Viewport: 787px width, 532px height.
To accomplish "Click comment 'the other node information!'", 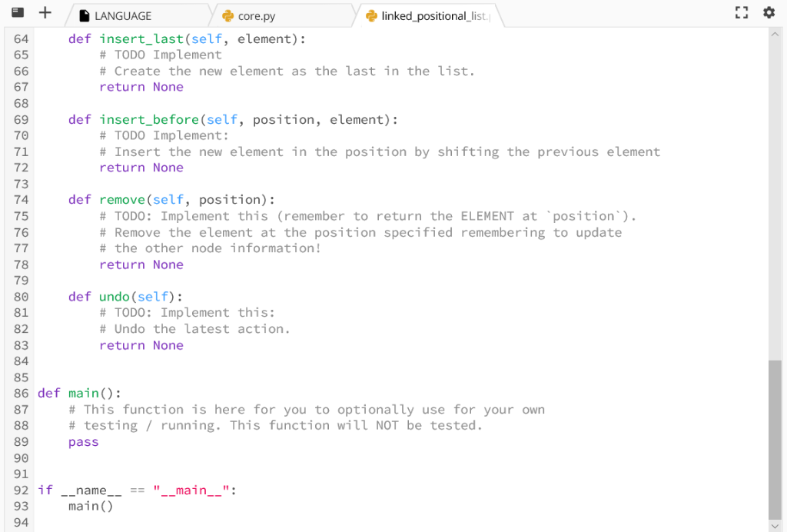I will click(211, 248).
